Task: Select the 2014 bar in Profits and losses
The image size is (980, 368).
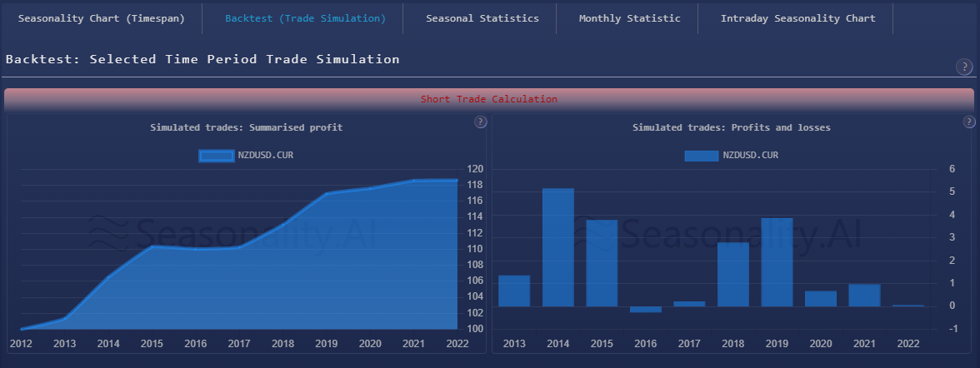Action: [558, 247]
